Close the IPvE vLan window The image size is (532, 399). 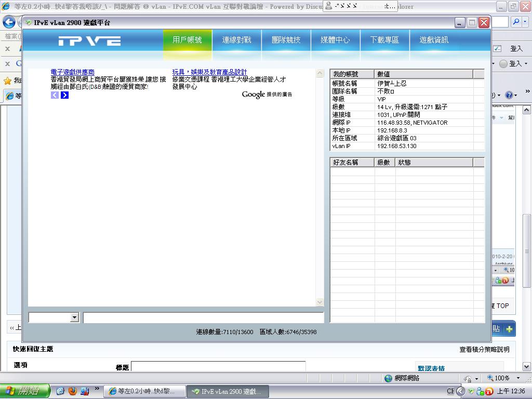click(484, 23)
